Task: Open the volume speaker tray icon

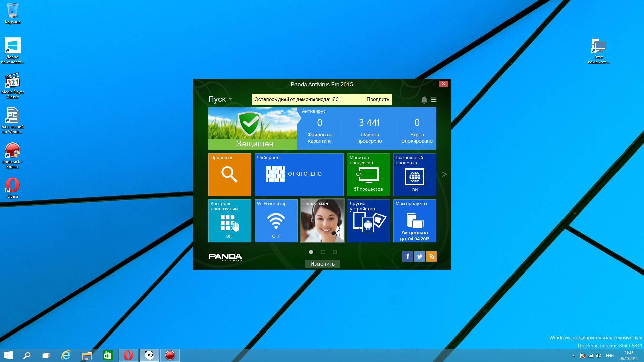Action: coord(599,356)
